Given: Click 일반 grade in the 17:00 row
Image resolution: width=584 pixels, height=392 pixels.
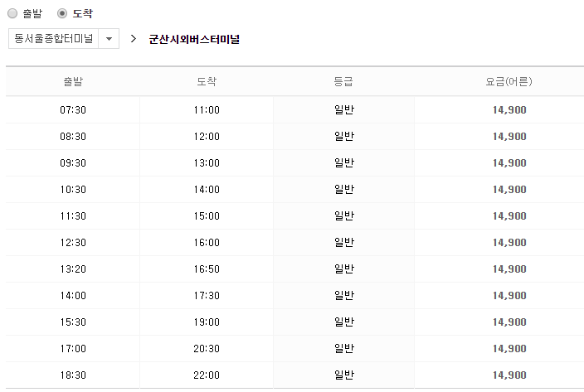Looking at the screenshot, I should click(x=343, y=349).
